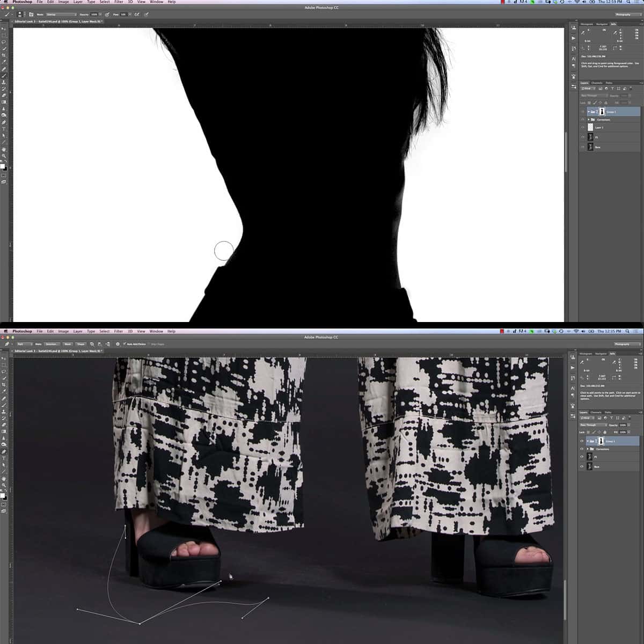The width and height of the screenshot is (644, 644).
Task: Expand the Corrections group in top window
Action: pyautogui.click(x=589, y=120)
